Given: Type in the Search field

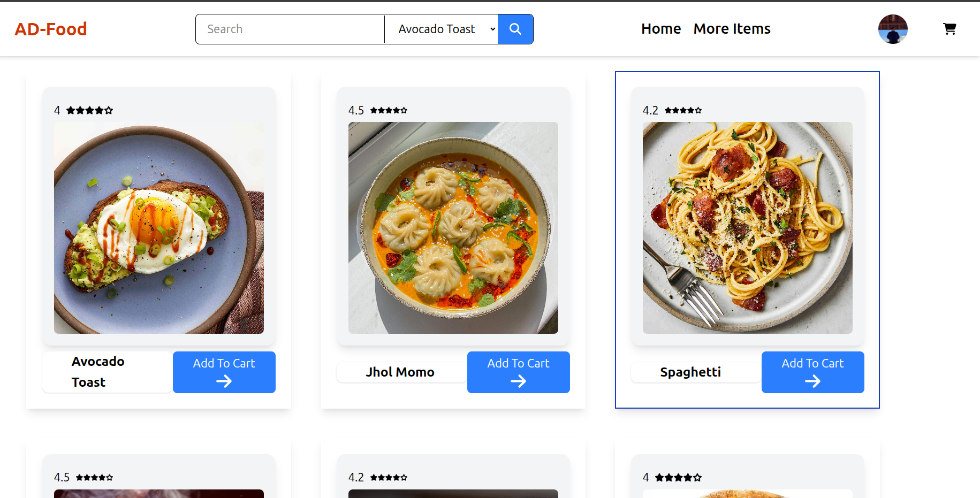Looking at the screenshot, I should coord(290,29).
